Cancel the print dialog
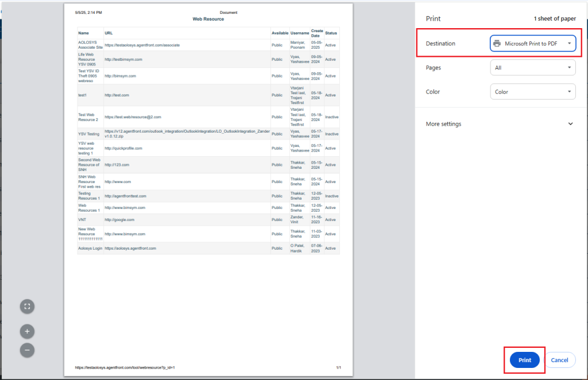 coord(559,360)
